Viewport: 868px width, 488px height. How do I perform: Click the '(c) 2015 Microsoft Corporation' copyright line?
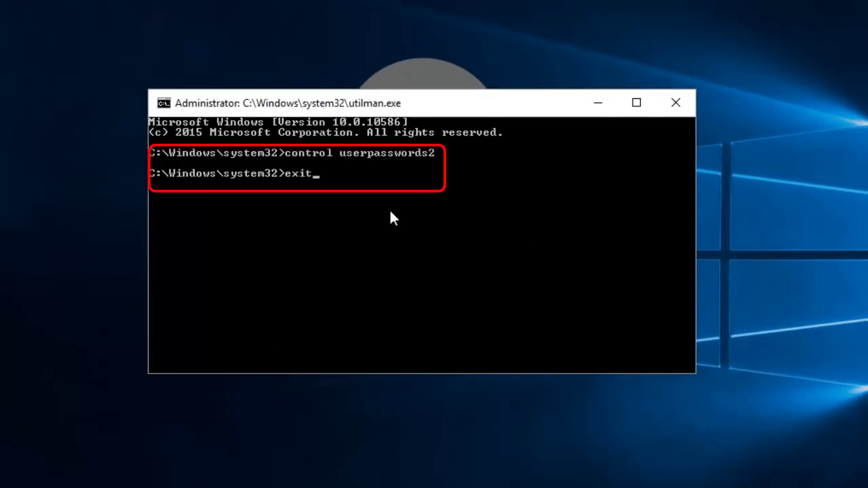coord(325,133)
